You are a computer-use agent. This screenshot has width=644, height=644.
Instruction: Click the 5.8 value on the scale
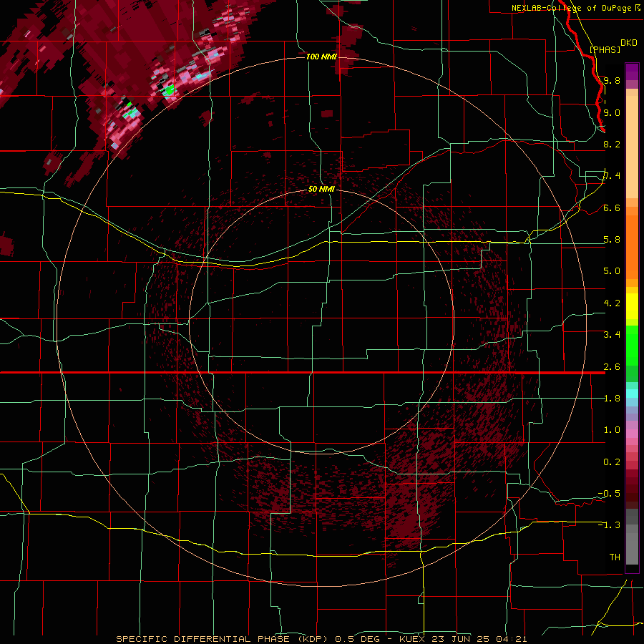[612, 240]
